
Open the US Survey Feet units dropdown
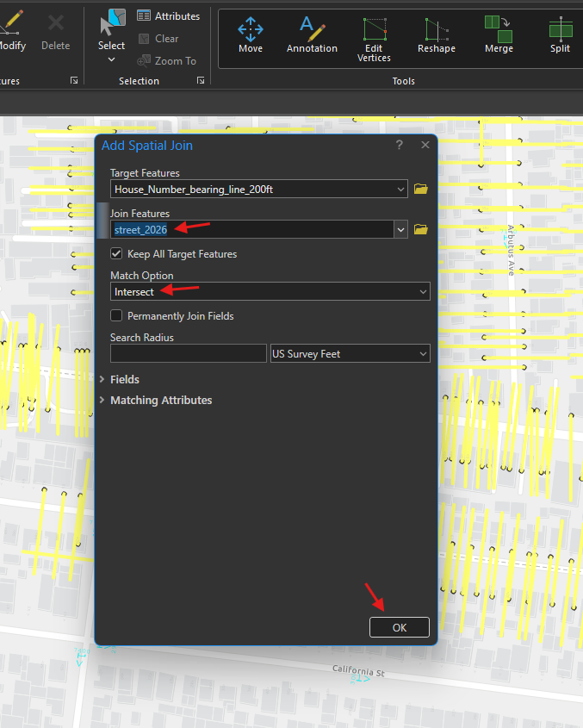click(x=350, y=353)
